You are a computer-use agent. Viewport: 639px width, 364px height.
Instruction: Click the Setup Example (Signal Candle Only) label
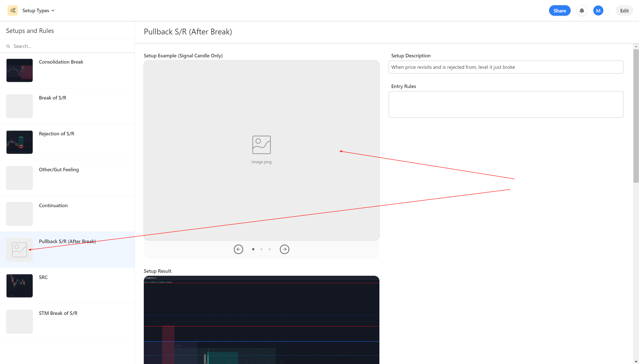click(183, 56)
